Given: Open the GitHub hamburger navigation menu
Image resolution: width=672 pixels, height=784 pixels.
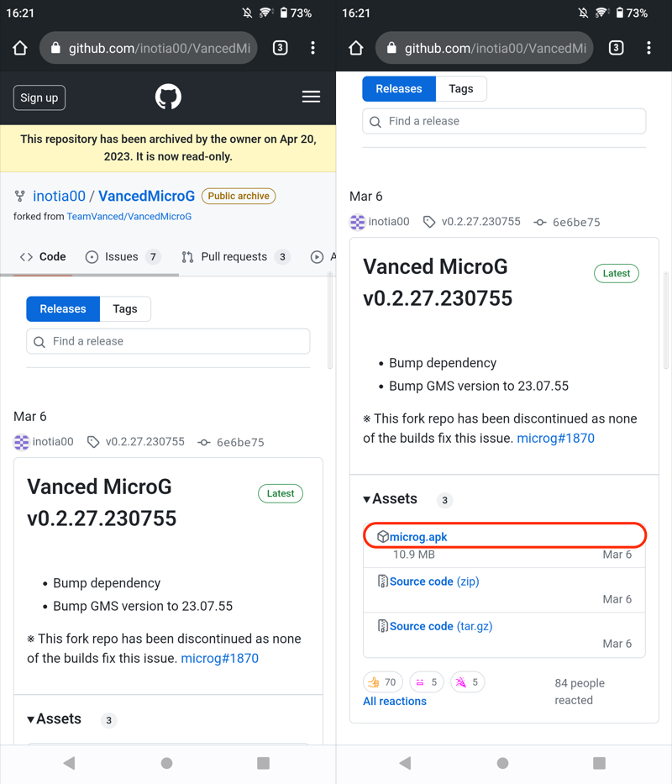Looking at the screenshot, I should (311, 97).
